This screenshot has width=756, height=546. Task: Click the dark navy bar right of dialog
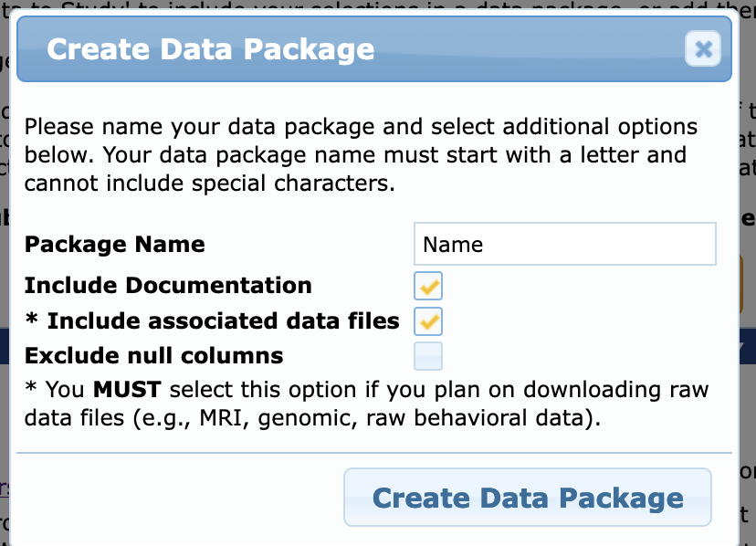[x=748, y=346]
